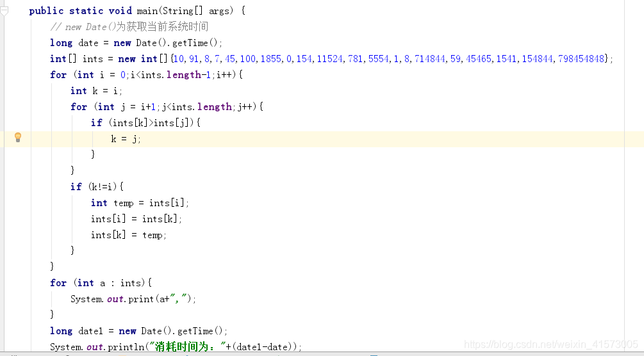Click the outer for loop 'int i = 0' line
The width and height of the screenshot is (644, 356).
point(146,75)
